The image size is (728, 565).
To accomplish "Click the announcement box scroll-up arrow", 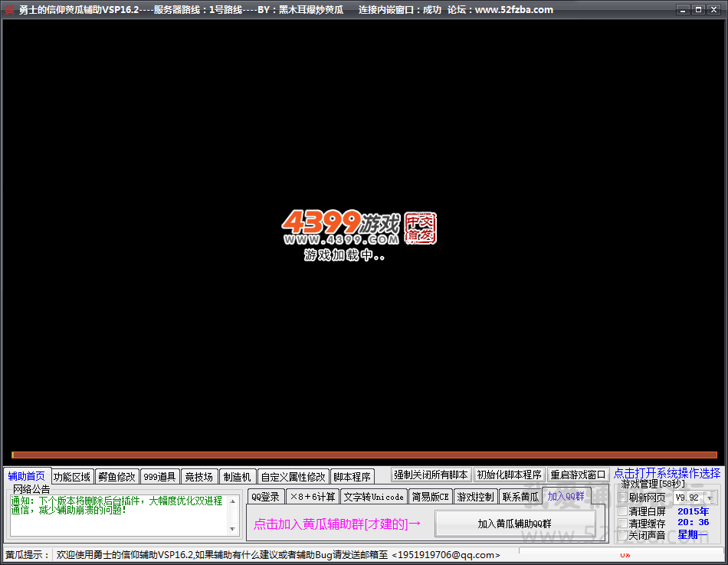I will click(233, 501).
